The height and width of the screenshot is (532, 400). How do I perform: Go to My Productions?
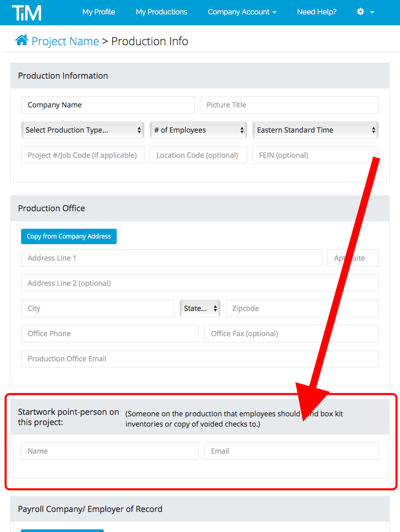coord(161,12)
